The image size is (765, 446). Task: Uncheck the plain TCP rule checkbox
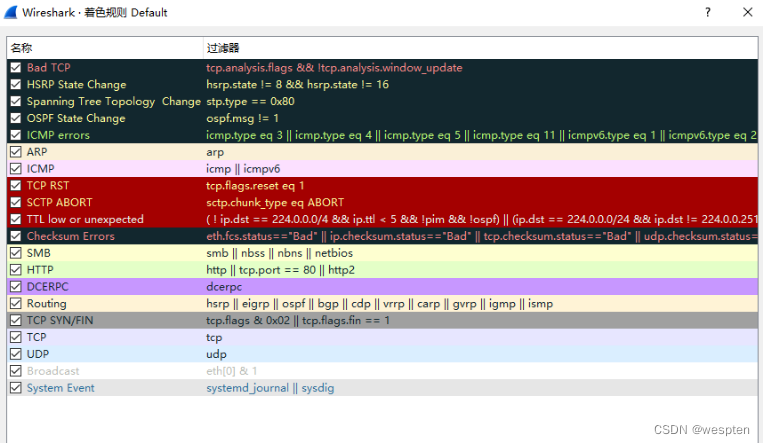(16, 337)
